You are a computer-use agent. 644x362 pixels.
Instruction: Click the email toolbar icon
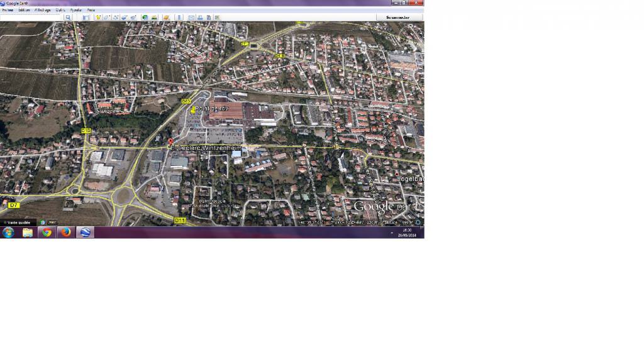pyautogui.click(x=191, y=17)
